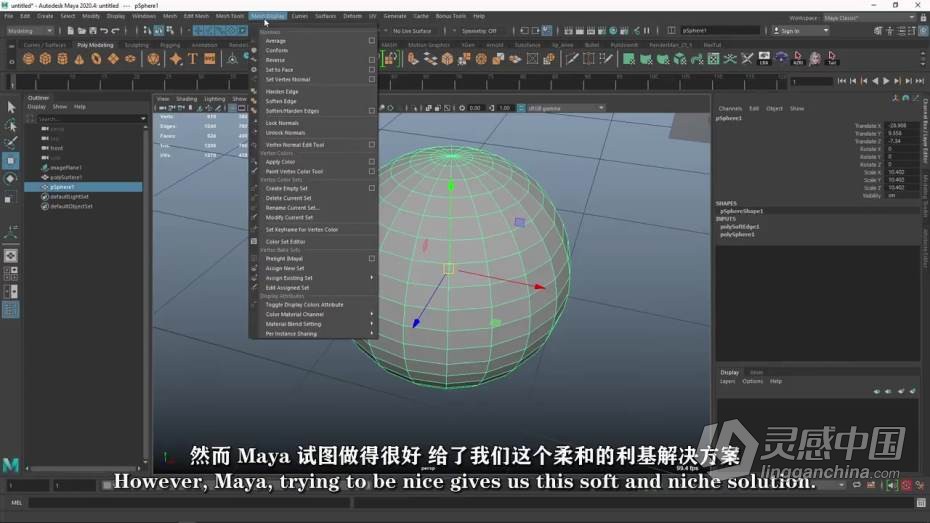Open the Soften/Harden Edges options box

pyautogui.click(x=372, y=111)
